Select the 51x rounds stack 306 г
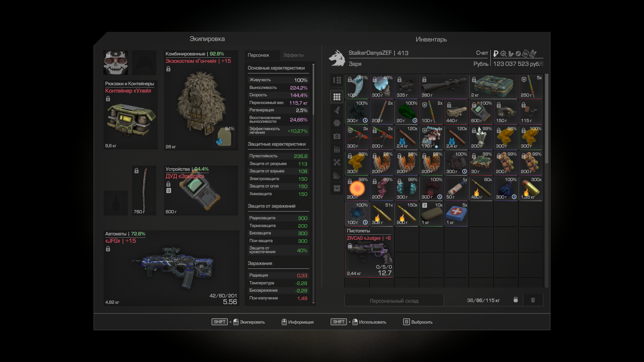 [382, 214]
